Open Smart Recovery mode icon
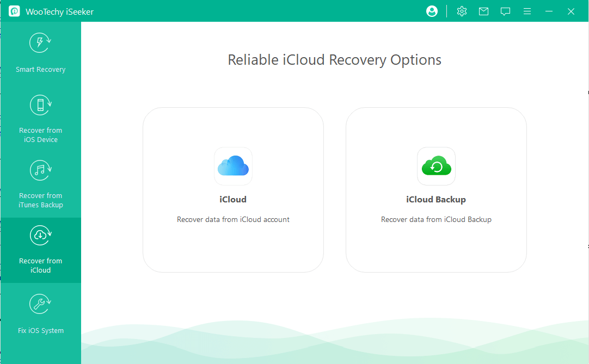 tap(40, 43)
